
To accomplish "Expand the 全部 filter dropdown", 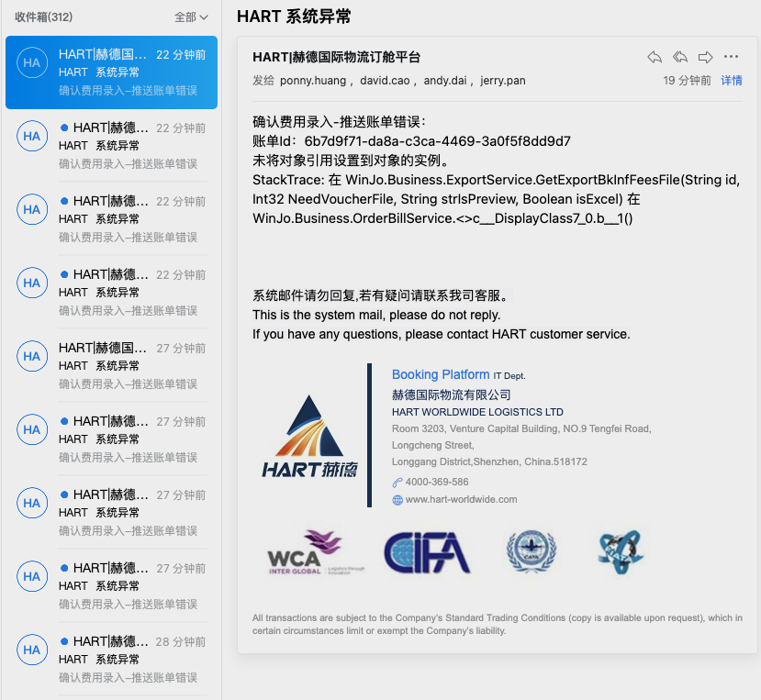I will tap(191, 17).
